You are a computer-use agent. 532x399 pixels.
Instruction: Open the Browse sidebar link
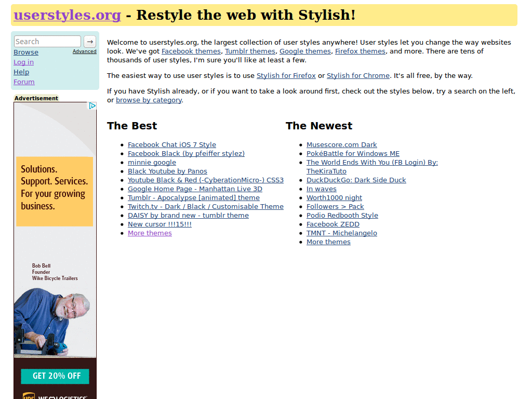[x=26, y=52]
